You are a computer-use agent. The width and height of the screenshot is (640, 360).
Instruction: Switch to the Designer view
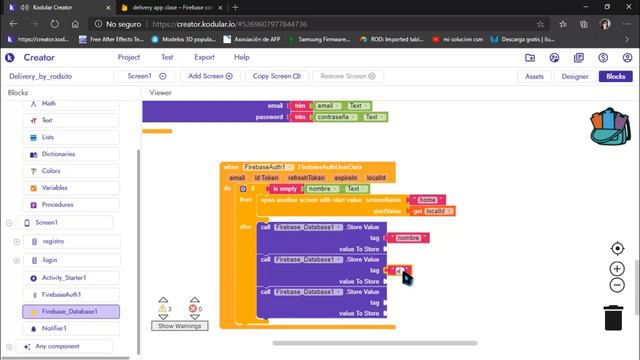(575, 76)
